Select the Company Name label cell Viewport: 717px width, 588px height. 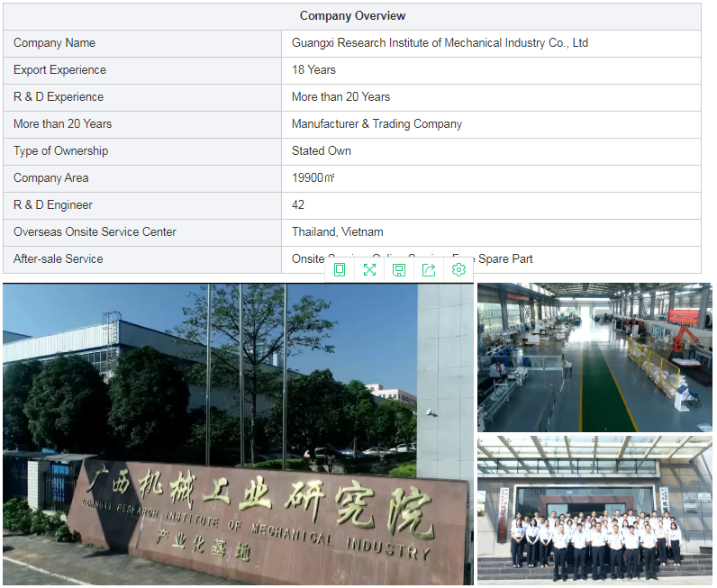[x=142, y=43]
